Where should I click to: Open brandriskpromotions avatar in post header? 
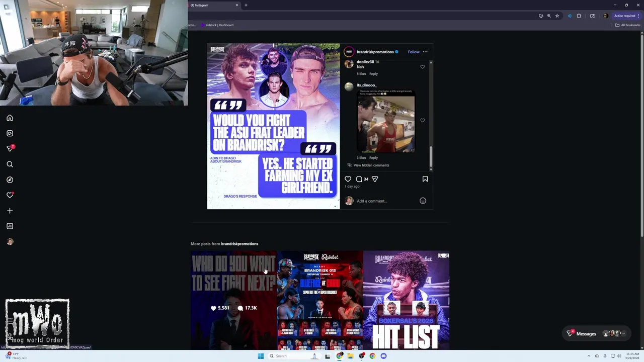[349, 52]
